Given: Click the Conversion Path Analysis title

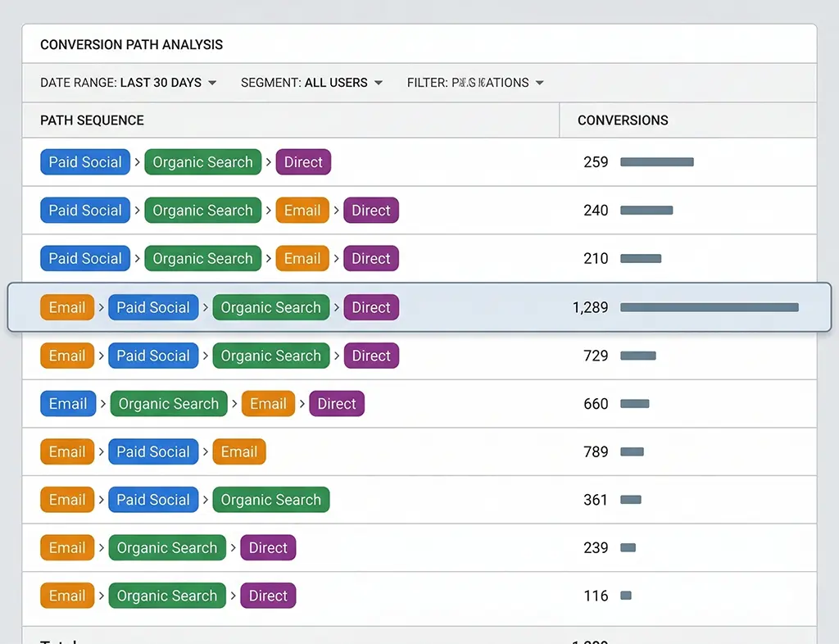Looking at the screenshot, I should pyautogui.click(x=132, y=44).
